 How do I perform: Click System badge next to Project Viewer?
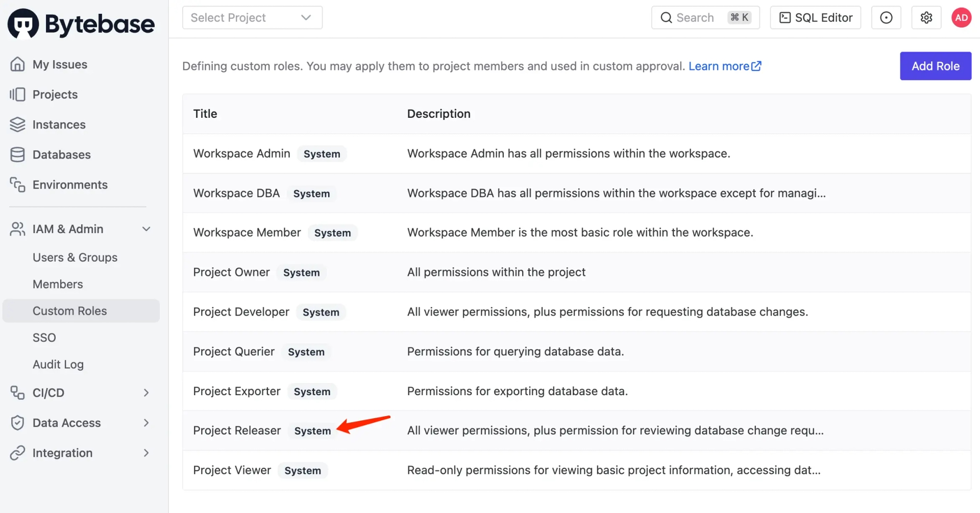tap(303, 471)
